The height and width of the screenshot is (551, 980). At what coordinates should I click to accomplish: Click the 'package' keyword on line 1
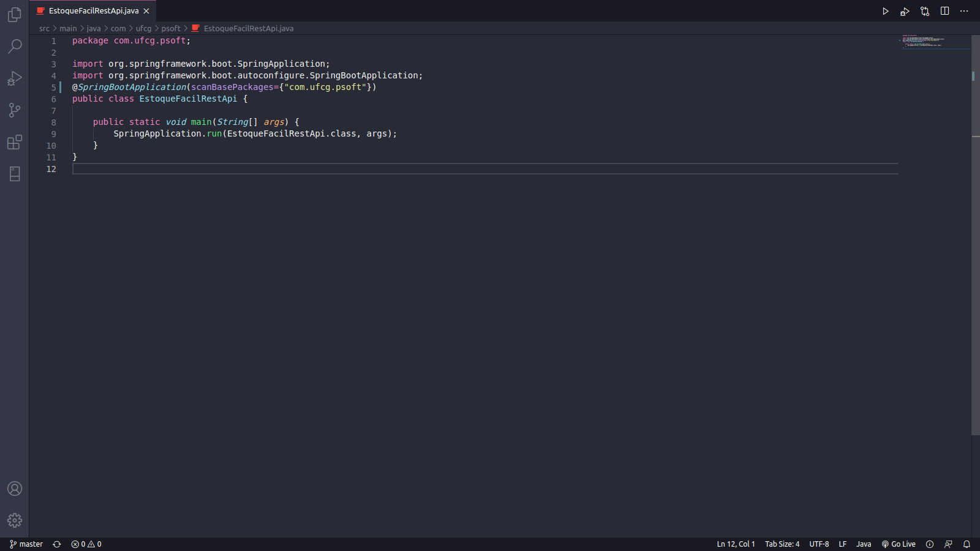(90, 41)
